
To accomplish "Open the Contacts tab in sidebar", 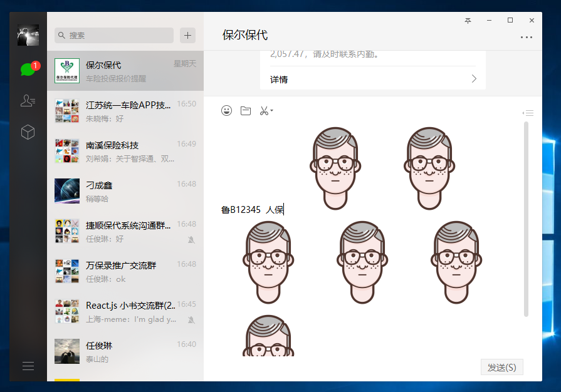I will pyautogui.click(x=28, y=101).
